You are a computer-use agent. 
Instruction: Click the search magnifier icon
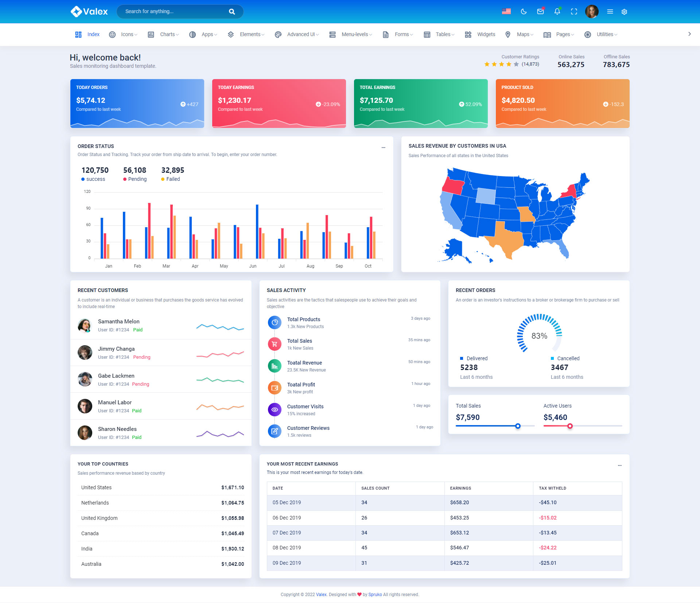pos(232,12)
